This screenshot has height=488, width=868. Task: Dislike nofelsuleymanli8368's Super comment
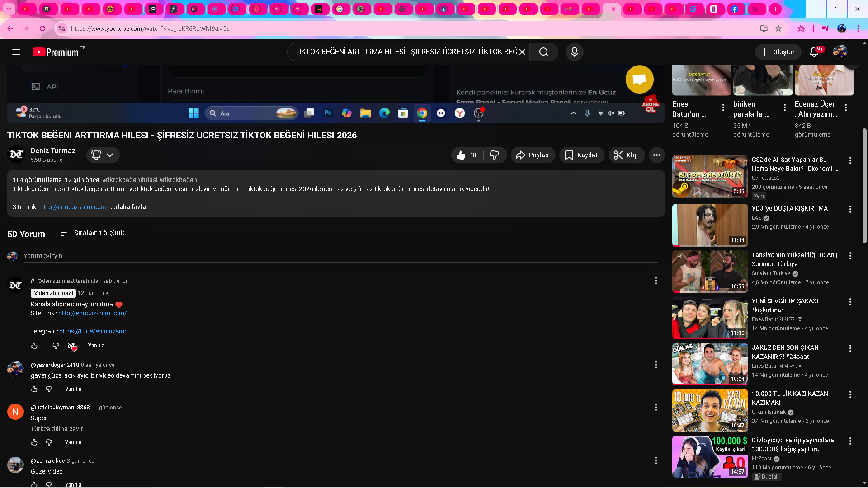49,442
